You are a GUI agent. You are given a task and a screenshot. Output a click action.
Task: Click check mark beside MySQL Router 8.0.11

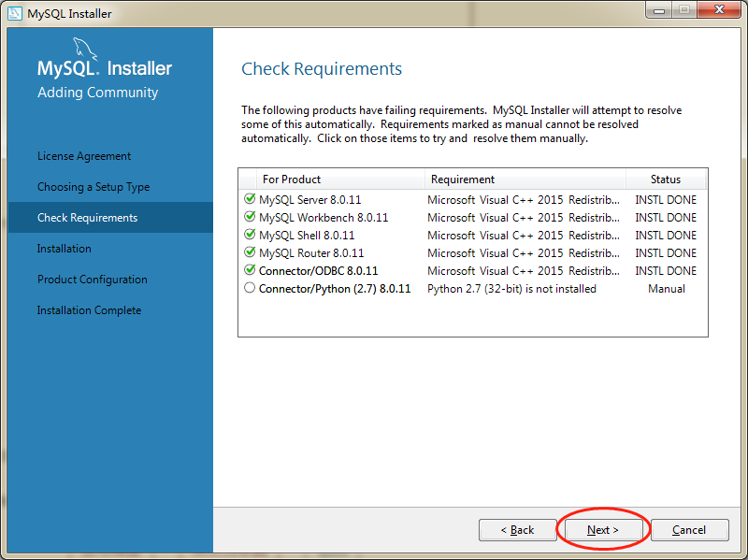click(249, 252)
